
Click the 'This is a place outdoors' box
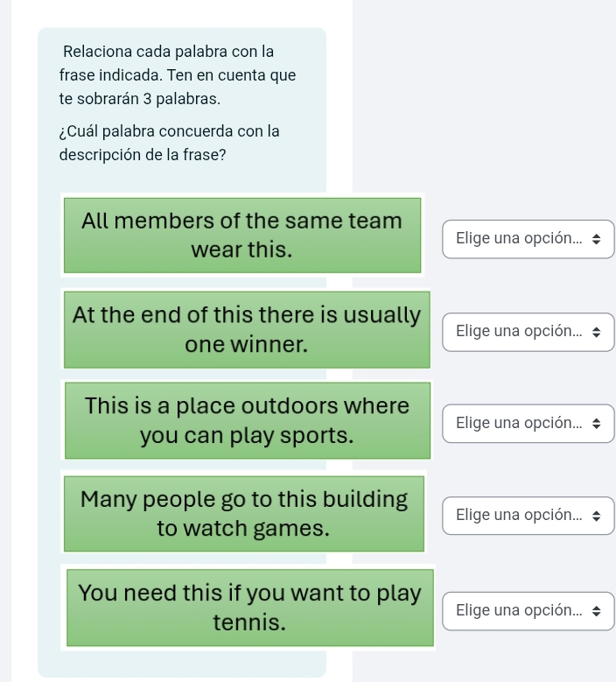tap(247, 420)
